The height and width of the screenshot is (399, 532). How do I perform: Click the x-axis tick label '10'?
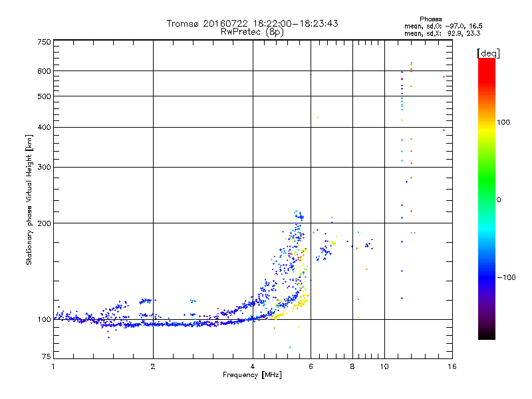coord(384,366)
